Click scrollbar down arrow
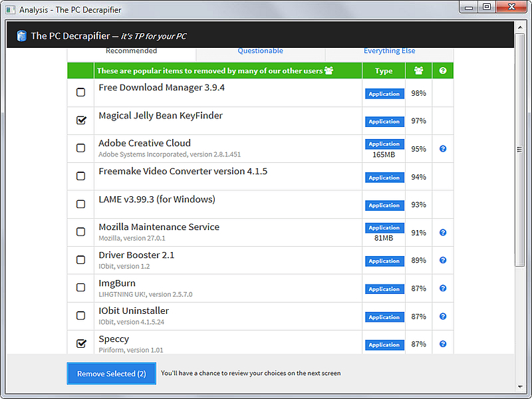 click(520, 386)
